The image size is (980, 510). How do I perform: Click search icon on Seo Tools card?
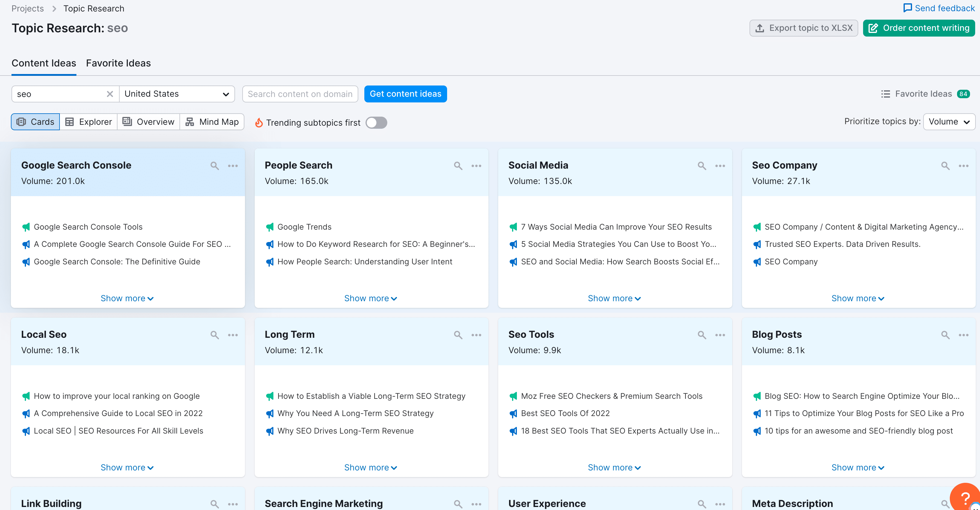click(702, 335)
